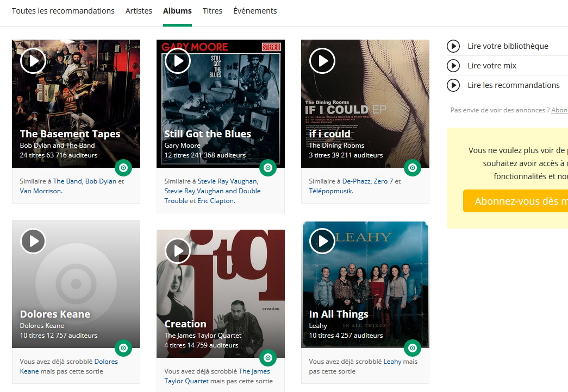Click '12 titres 241 368 auditeurs' text
Image resolution: width=568 pixels, height=392 pixels.
[205, 155]
